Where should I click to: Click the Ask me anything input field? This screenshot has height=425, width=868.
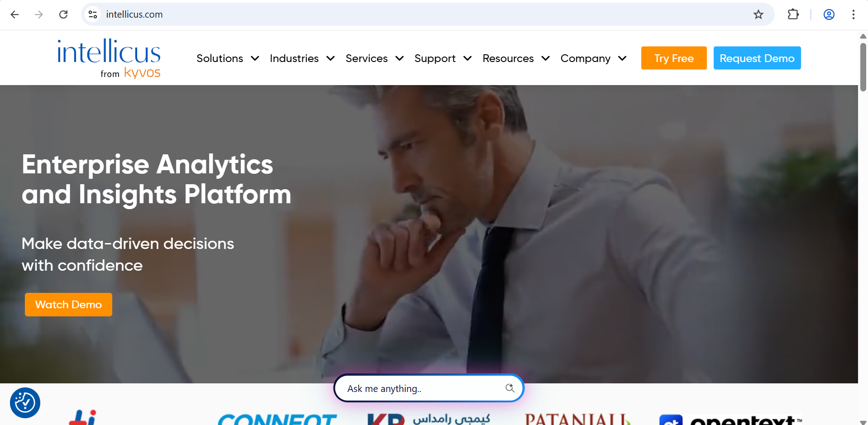coord(429,388)
